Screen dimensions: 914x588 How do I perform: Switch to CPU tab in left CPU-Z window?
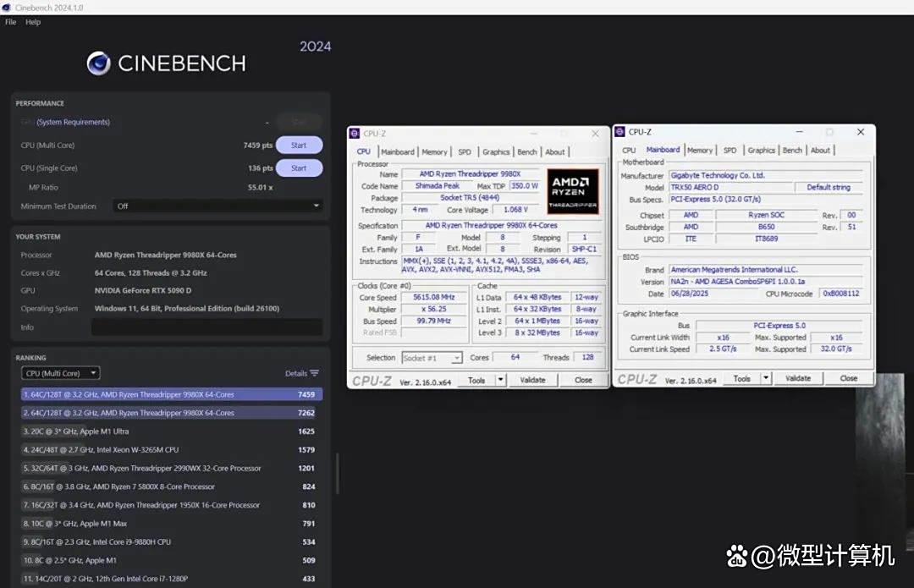pyautogui.click(x=364, y=151)
